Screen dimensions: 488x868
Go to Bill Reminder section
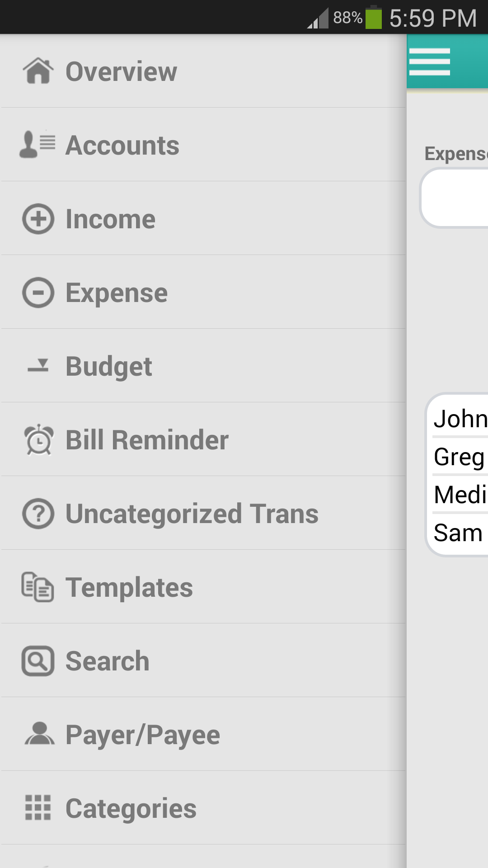click(147, 440)
